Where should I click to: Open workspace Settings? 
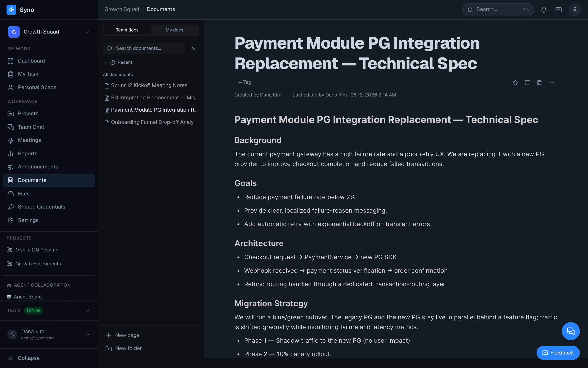tap(49, 220)
